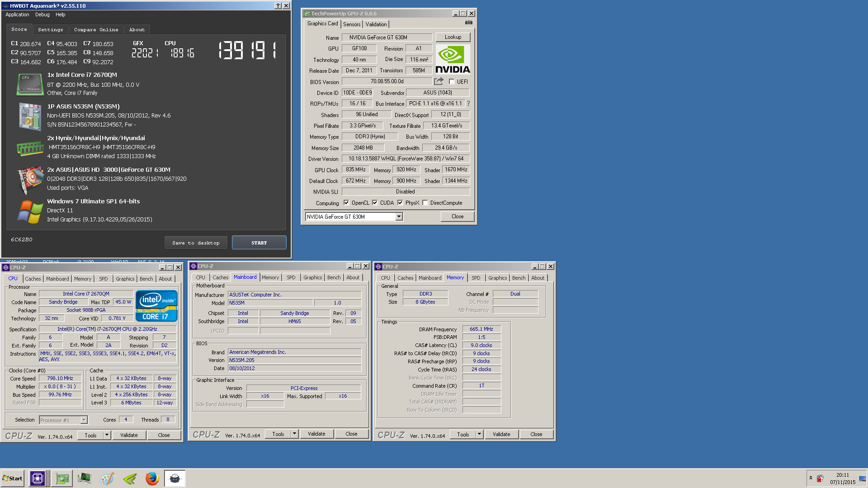The image size is (868, 488).
Task: Switch to the Settings tab in Aquamark
Action: pos(51,29)
